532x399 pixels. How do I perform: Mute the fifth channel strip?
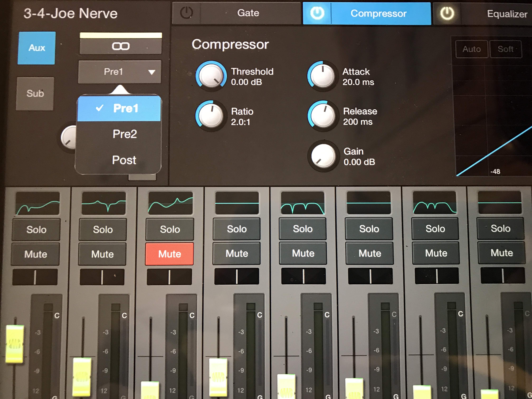pos(303,253)
